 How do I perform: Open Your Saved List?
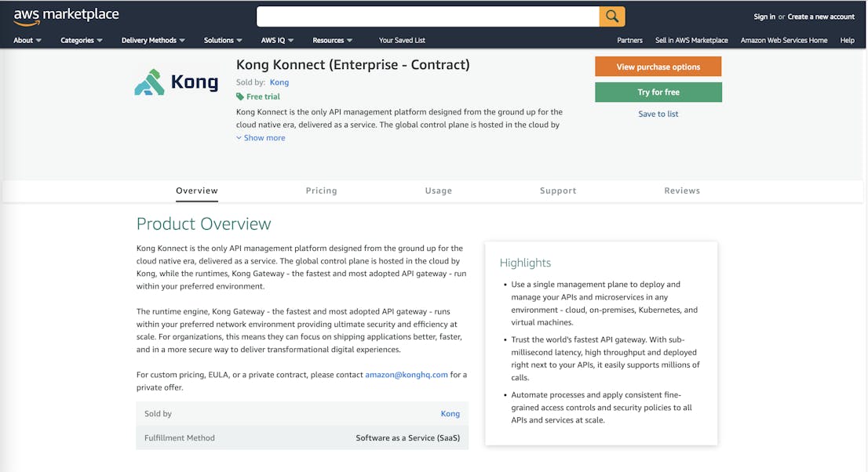point(402,40)
